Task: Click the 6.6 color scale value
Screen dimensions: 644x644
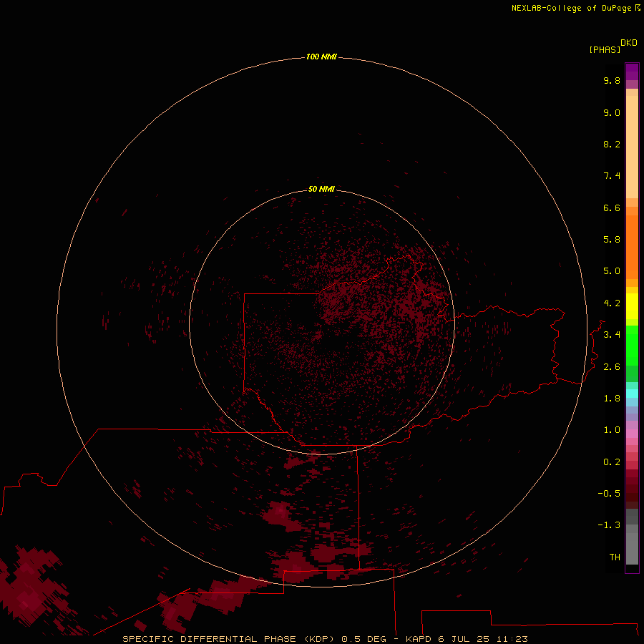Action: point(612,208)
